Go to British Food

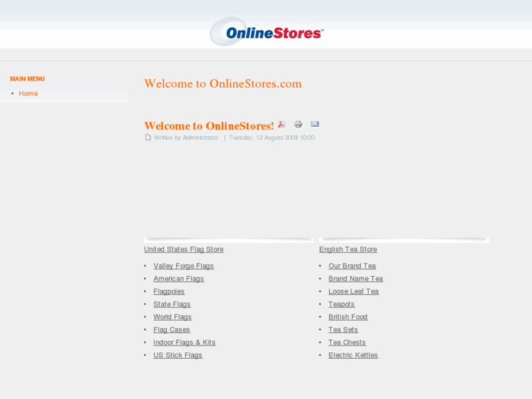point(348,317)
